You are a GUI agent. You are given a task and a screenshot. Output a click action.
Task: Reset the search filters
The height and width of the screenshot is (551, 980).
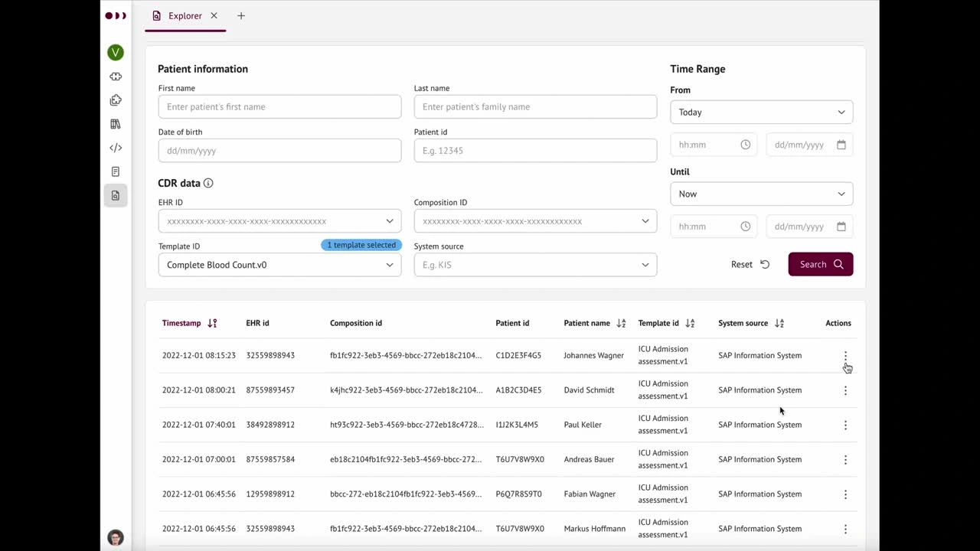point(750,264)
